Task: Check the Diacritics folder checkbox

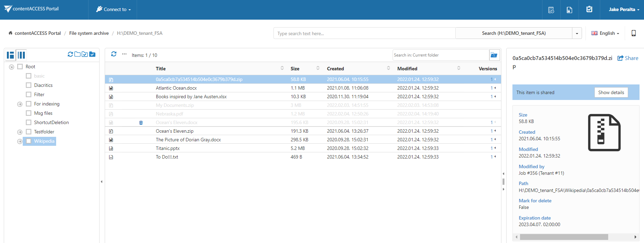Action: click(x=29, y=85)
